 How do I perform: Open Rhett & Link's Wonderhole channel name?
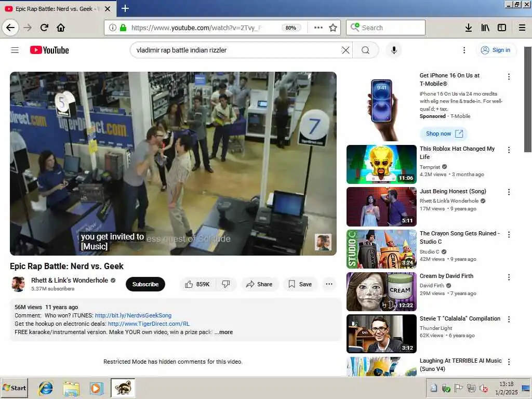[70, 280]
